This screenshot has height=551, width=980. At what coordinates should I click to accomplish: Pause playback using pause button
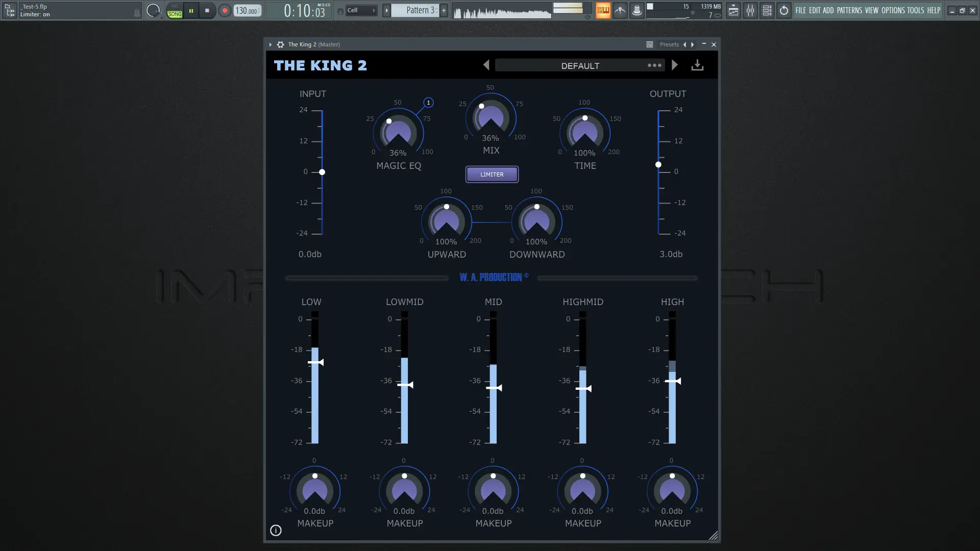pyautogui.click(x=191, y=10)
